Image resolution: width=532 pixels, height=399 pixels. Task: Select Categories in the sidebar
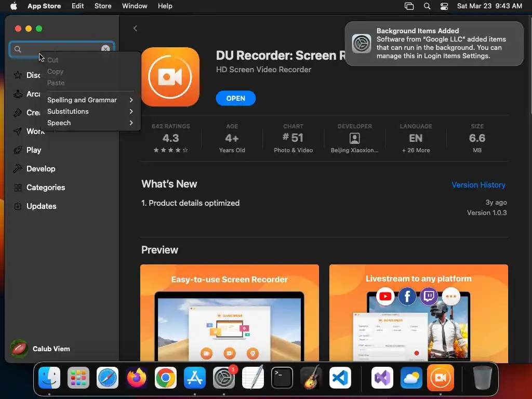click(x=46, y=187)
